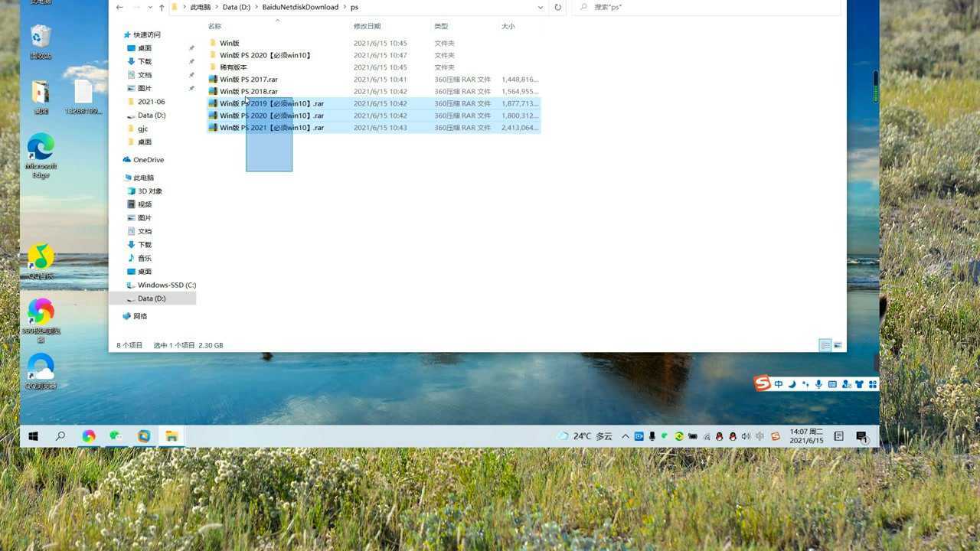The image size is (980, 551).
Task: Click the Up one level arrow
Action: pos(162,8)
